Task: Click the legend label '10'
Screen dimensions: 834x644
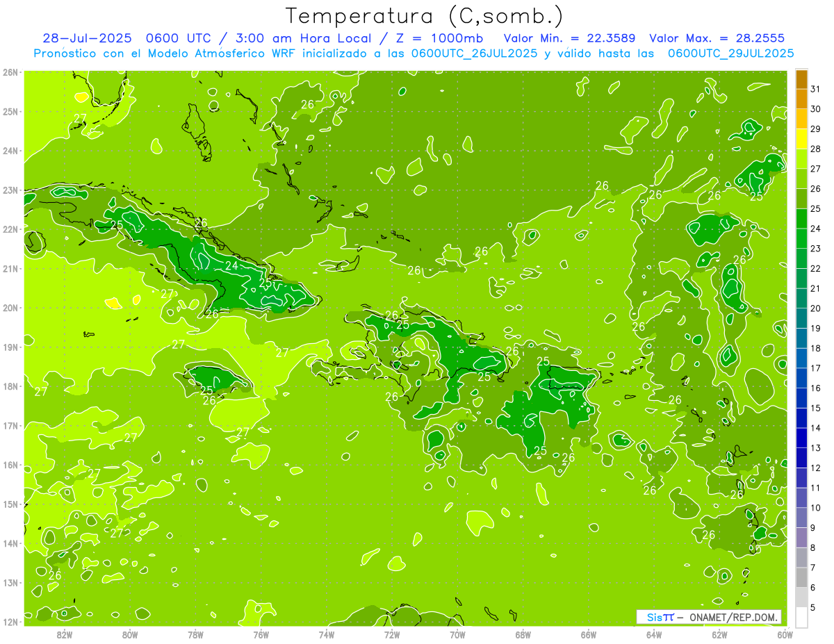Action: pos(815,508)
